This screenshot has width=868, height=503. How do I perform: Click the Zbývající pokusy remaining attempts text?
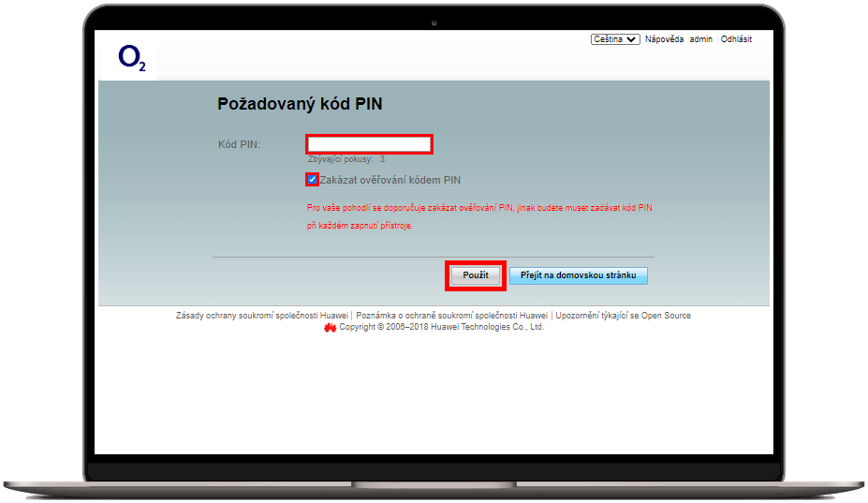tap(346, 159)
